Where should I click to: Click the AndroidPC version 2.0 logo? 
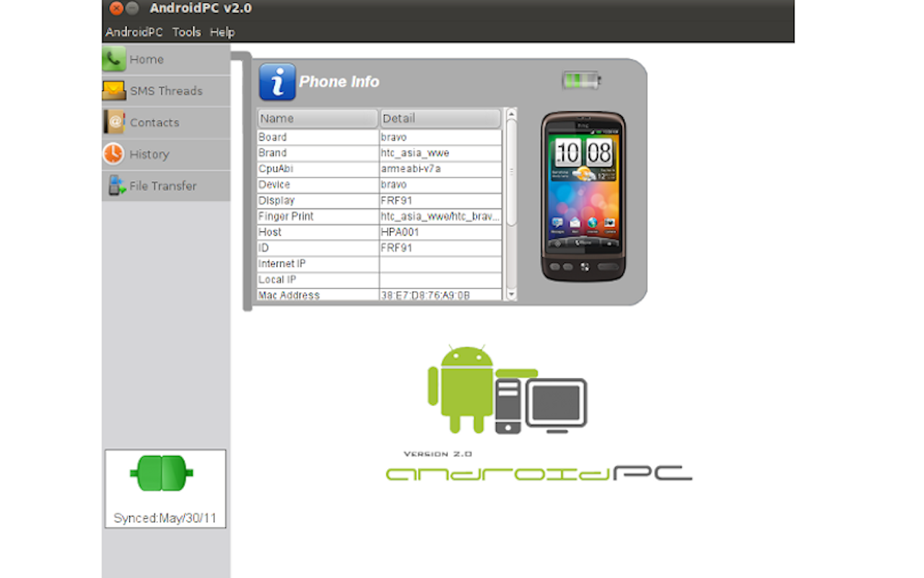tap(539, 414)
